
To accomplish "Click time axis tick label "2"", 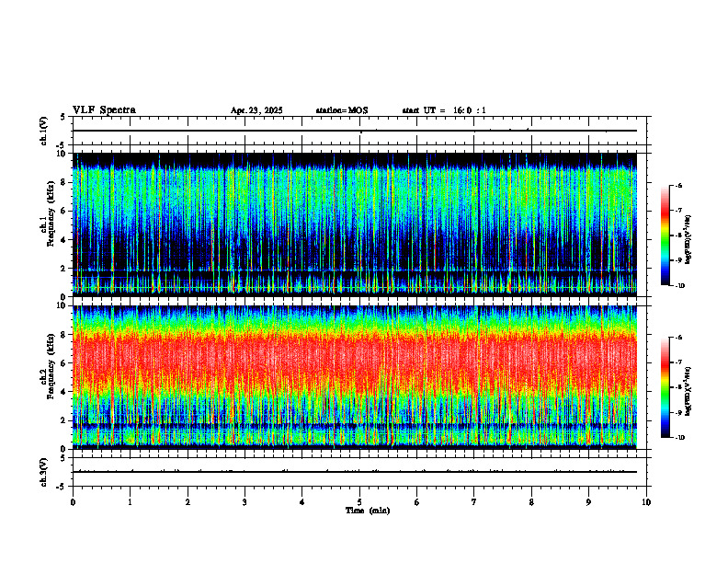I will [x=188, y=502].
